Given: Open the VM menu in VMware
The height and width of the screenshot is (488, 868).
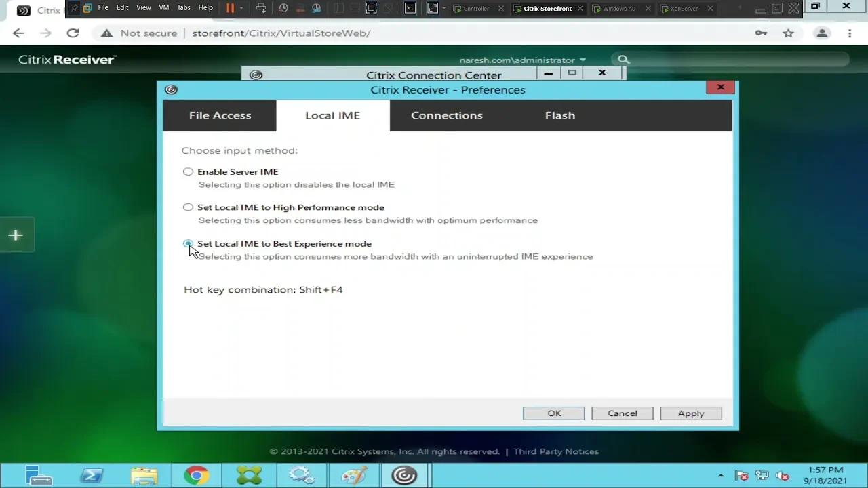Looking at the screenshot, I should click(x=163, y=8).
